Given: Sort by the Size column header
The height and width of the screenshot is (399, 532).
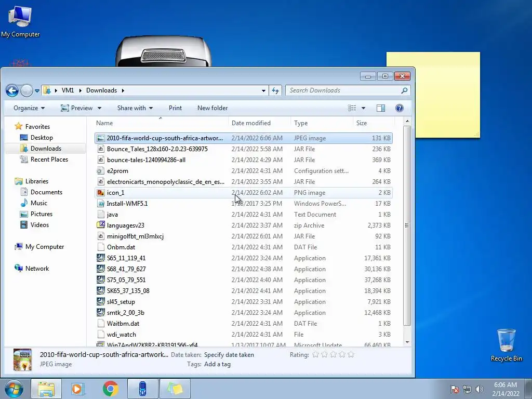Looking at the screenshot, I should click(x=374, y=123).
